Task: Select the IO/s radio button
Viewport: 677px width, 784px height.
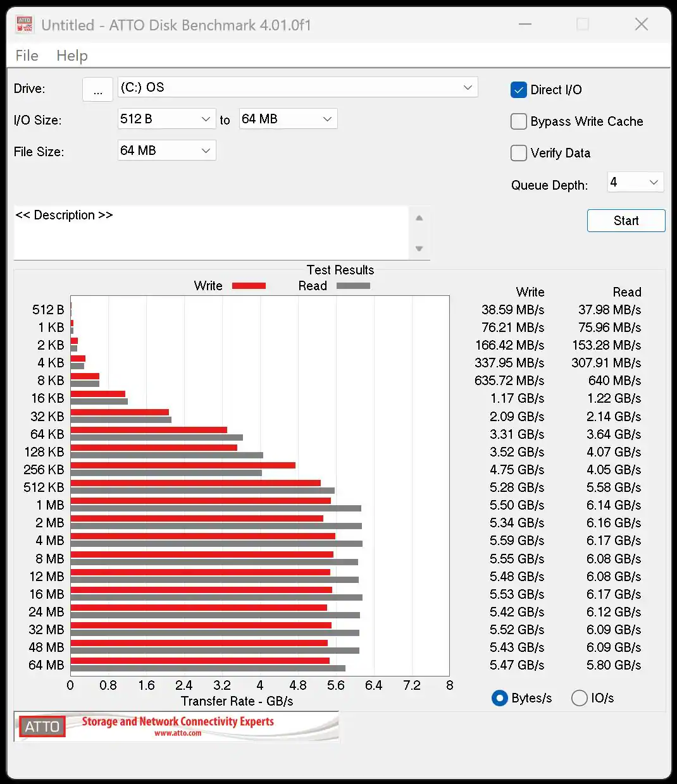Action: tap(579, 698)
